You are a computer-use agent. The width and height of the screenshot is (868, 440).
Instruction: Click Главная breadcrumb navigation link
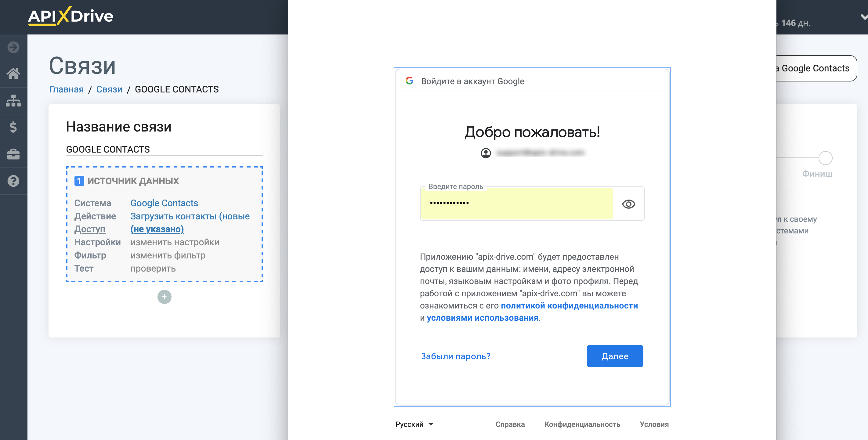click(x=66, y=89)
